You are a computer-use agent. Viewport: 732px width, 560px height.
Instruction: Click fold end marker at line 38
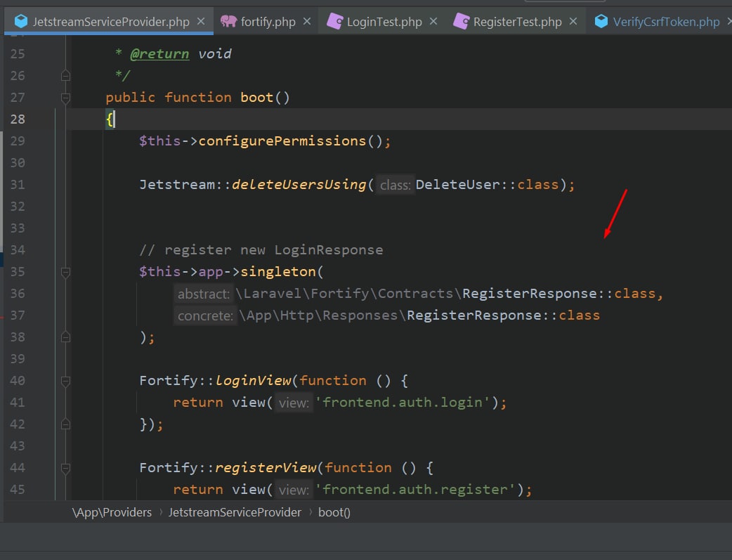click(65, 337)
